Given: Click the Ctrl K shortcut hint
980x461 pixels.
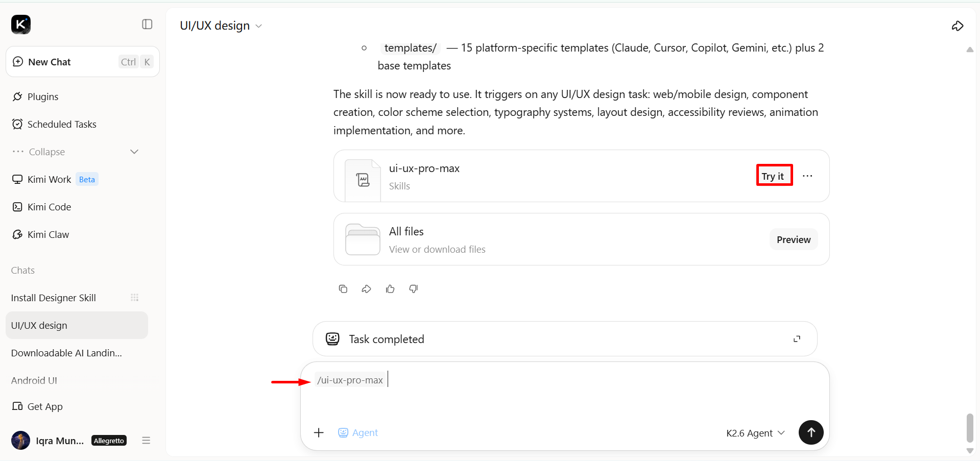Looking at the screenshot, I should click(x=136, y=62).
